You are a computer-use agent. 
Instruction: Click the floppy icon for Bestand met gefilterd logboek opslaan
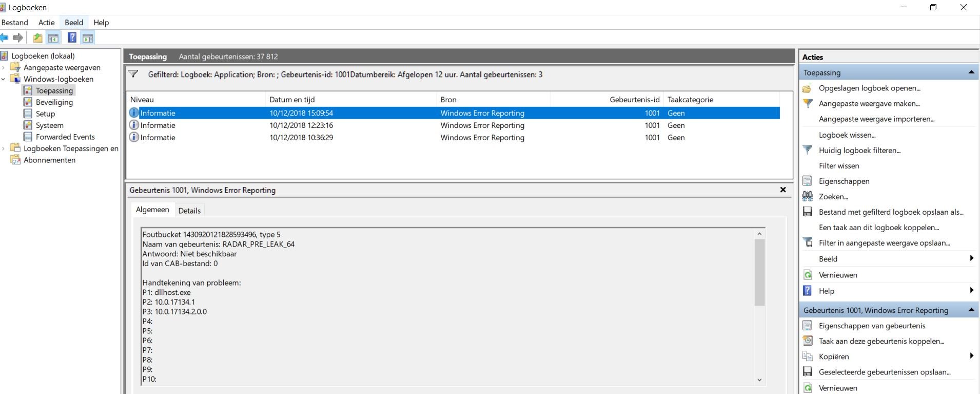(x=808, y=212)
